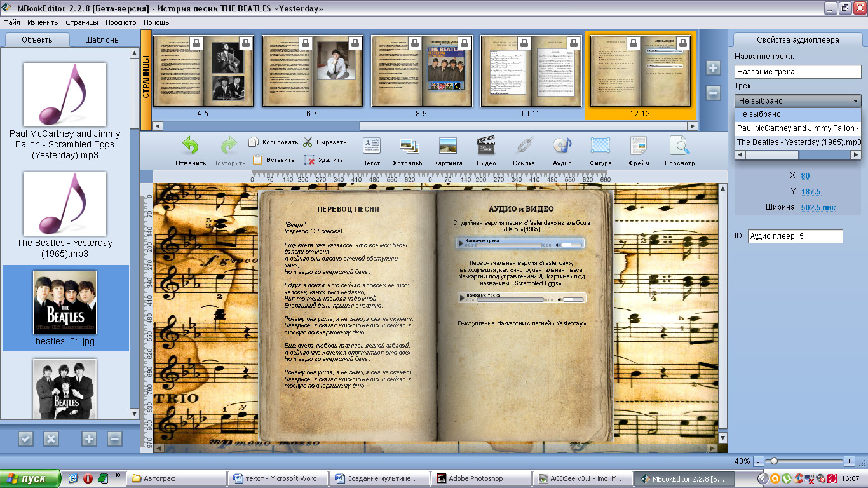Open the track (Трек) dropdown arrow
Viewport: 868px width, 488px height.
855,101
